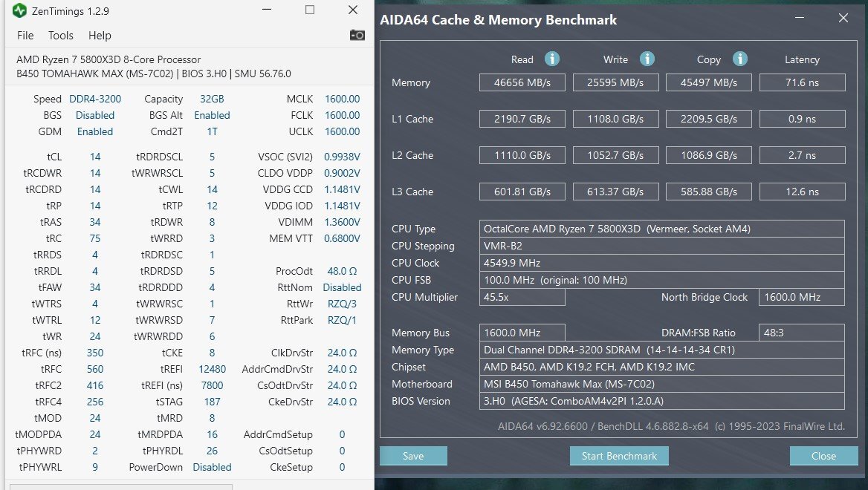This screenshot has height=490, width=868.
Task: Click the tCL value 14
Action: point(95,157)
